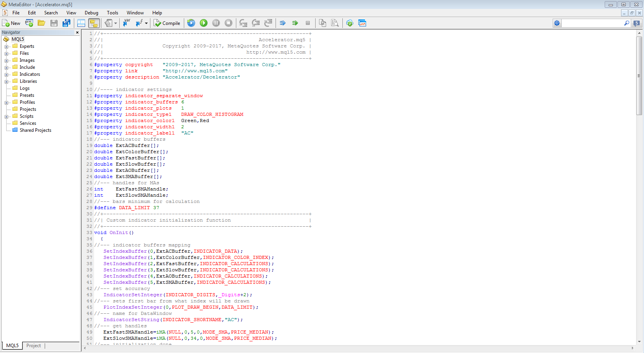The height and width of the screenshot is (353, 644).
Task: Open the Tools menu
Action: [x=113, y=13]
